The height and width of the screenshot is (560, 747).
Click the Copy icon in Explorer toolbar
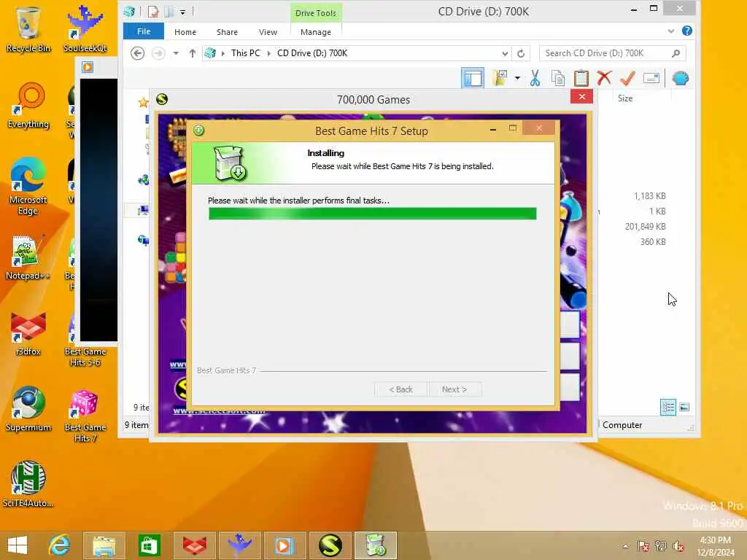pyautogui.click(x=557, y=78)
